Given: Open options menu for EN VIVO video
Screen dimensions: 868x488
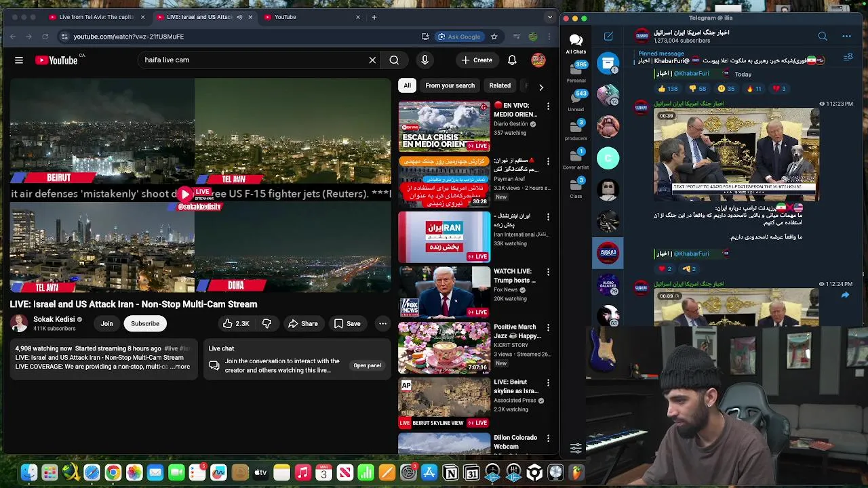Looking at the screenshot, I should [x=548, y=106].
